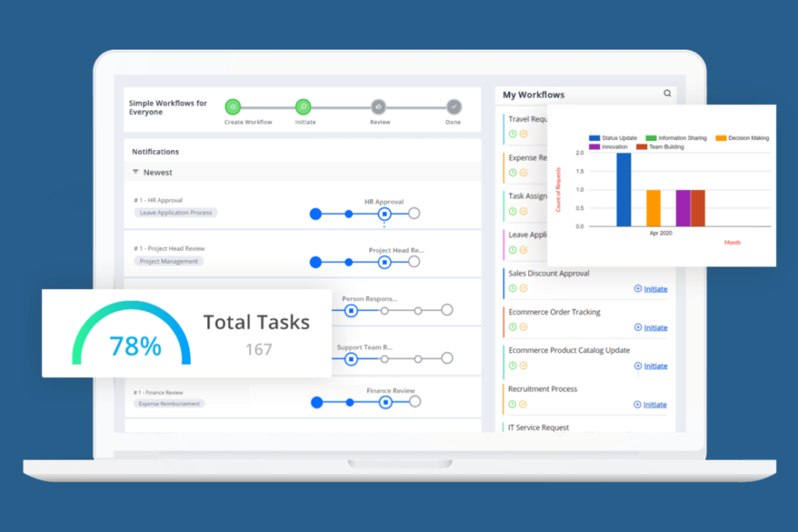Image resolution: width=798 pixels, height=532 pixels.
Task: Click the Leave Application Process tag
Action: tap(175, 212)
